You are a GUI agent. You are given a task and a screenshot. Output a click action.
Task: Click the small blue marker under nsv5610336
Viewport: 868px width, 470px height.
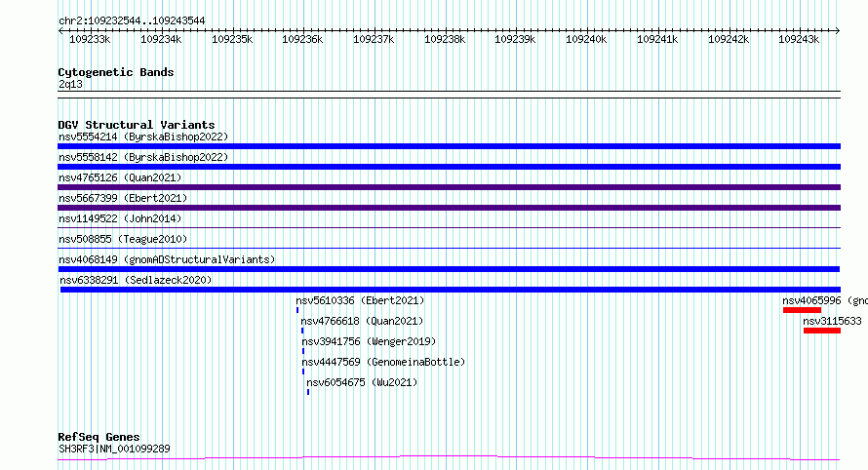coord(297,310)
